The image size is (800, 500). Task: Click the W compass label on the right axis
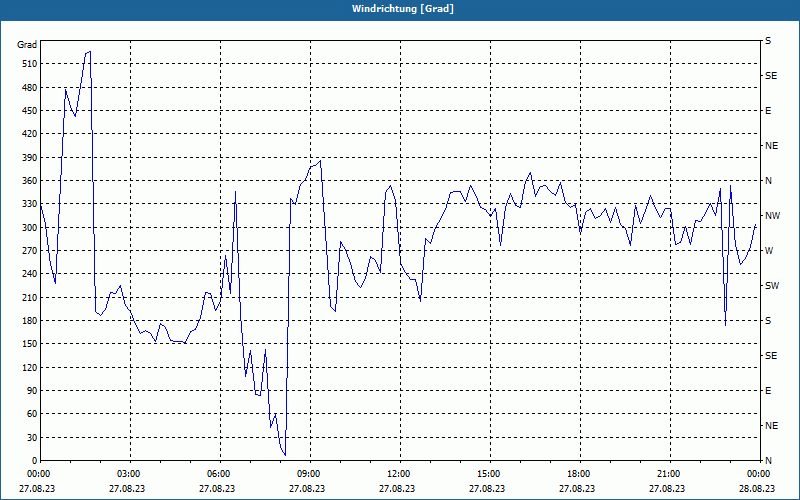click(769, 251)
